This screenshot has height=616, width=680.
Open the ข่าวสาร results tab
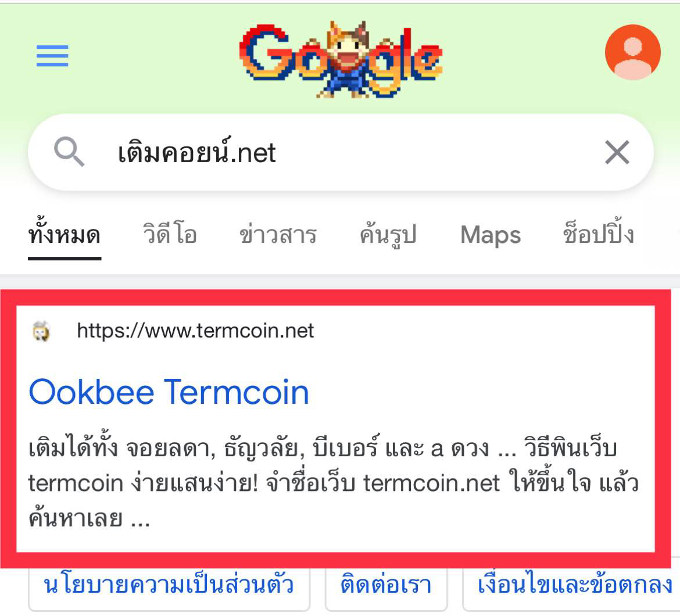pos(278,235)
